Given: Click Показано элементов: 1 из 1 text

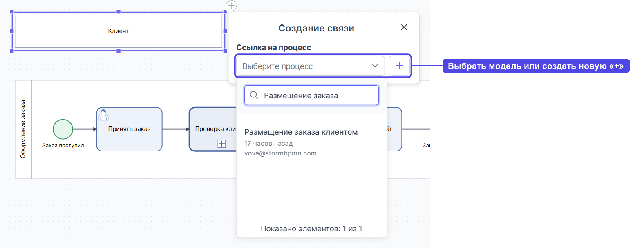Looking at the screenshot, I should (x=311, y=229).
